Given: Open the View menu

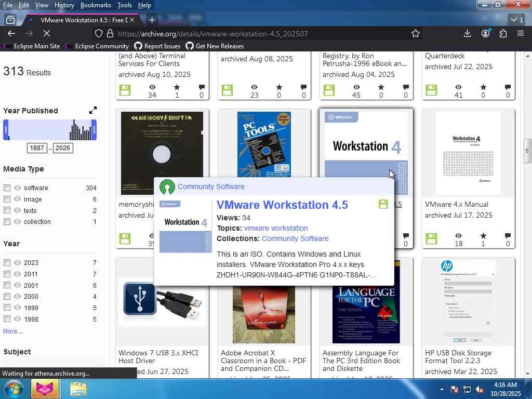Looking at the screenshot, I should (42, 5).
